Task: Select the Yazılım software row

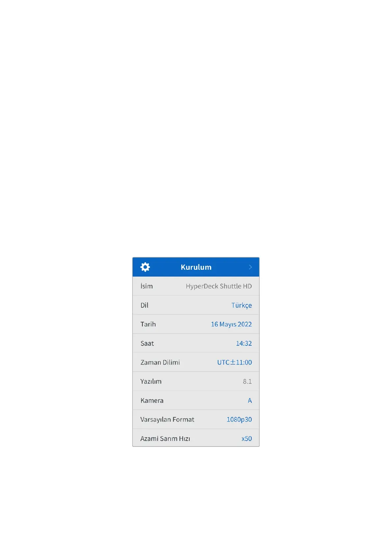Action: click(196, 381)
